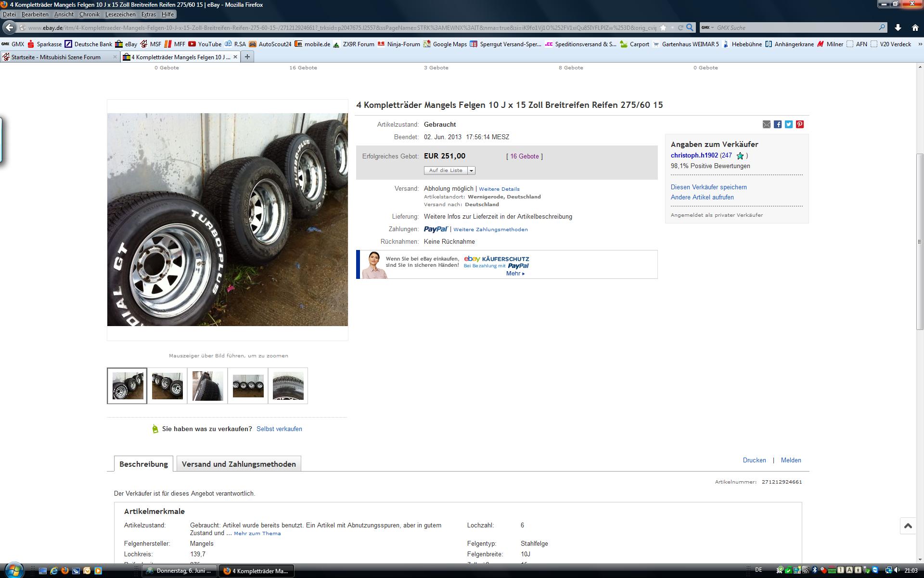Switch to Mitsubishi Szene Forum browser tab
Image resolution: width=924 pixels, height=578 pixels.
coord(56,57)
